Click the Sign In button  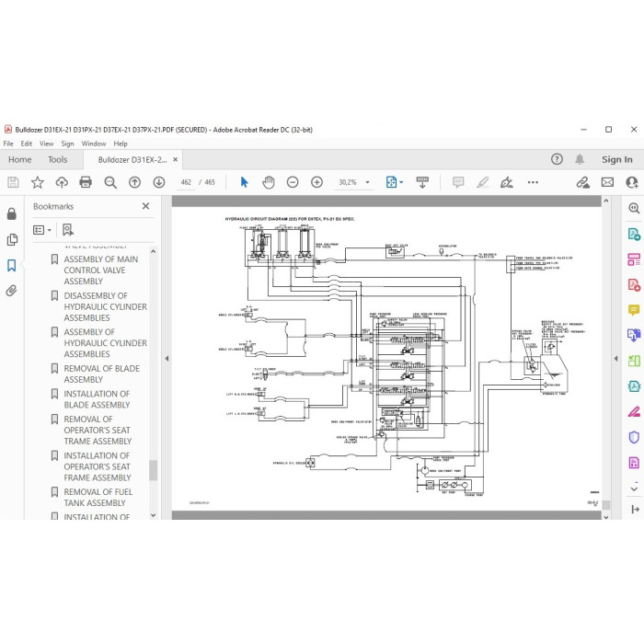(x=617, y=160)
